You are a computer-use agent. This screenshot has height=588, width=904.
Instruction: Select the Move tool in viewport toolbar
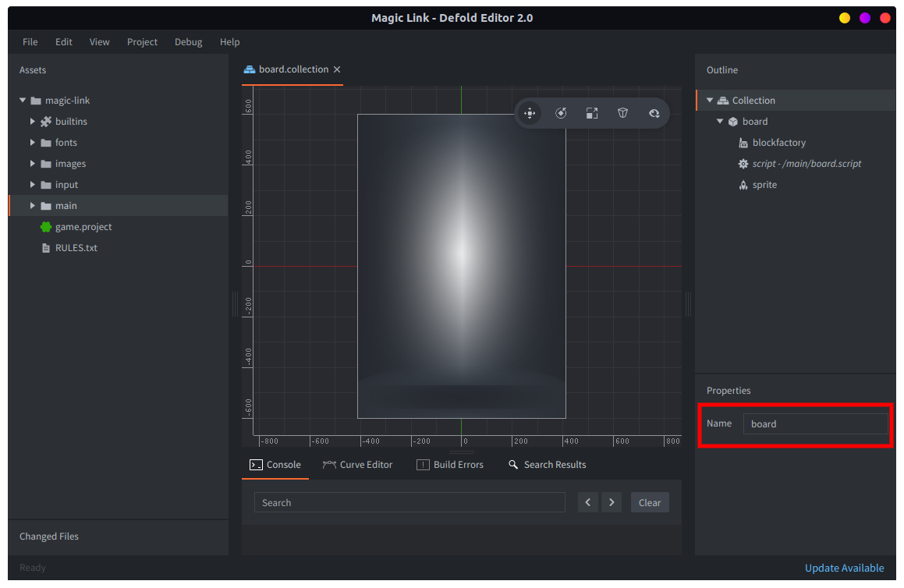[x=530, y=113]
